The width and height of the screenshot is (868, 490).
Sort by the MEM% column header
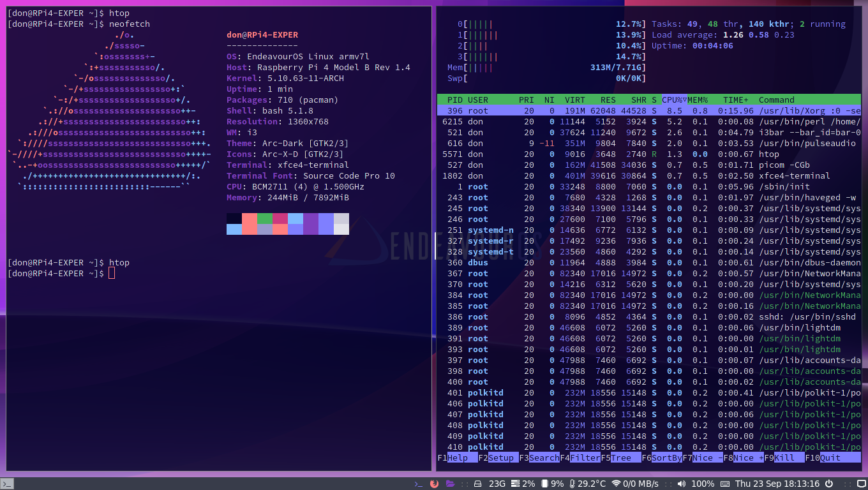point(698,100)
